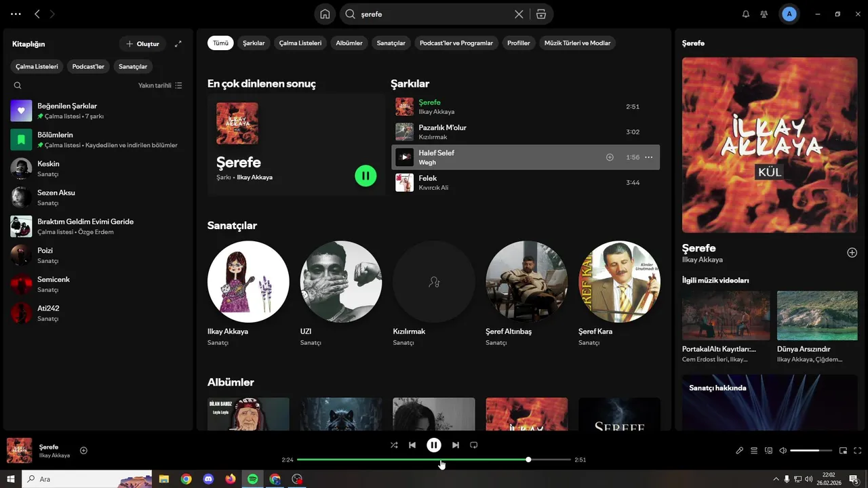Go back with the left arrow
Image resolution: width=868 pixels, height=488 pixels.
coord(37,14)
